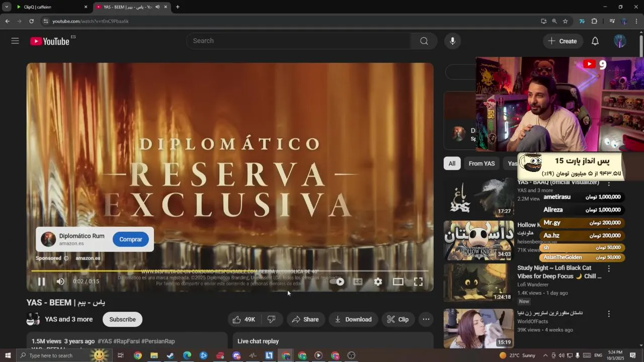Viewport: 644px width, 362px height.
Task: Open the YouTube guide hamburger menu
Action: coord(15,41)
